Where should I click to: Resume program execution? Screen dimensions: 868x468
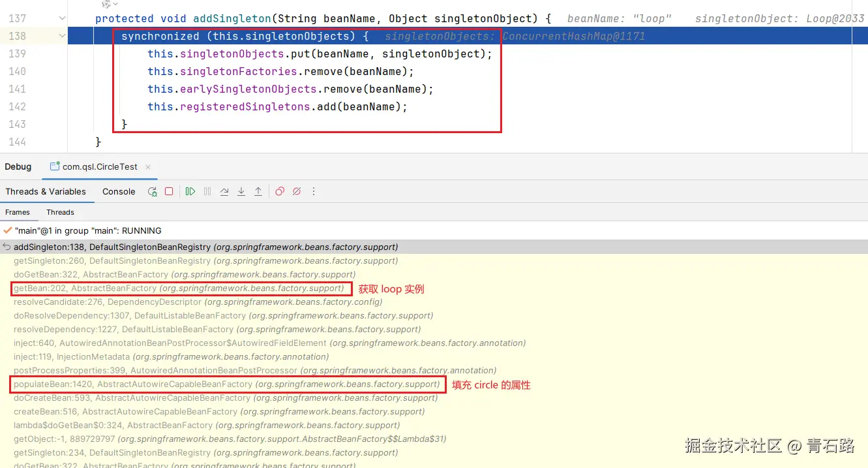coord(190,191)
